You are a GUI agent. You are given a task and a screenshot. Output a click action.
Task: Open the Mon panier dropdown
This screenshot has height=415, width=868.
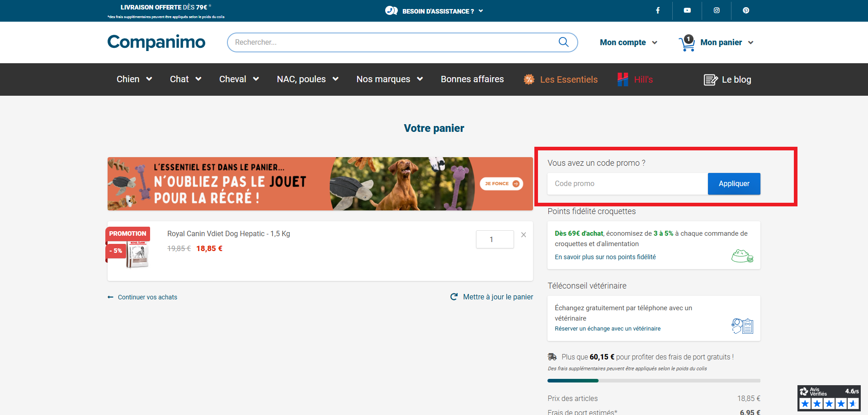point(727,42)
